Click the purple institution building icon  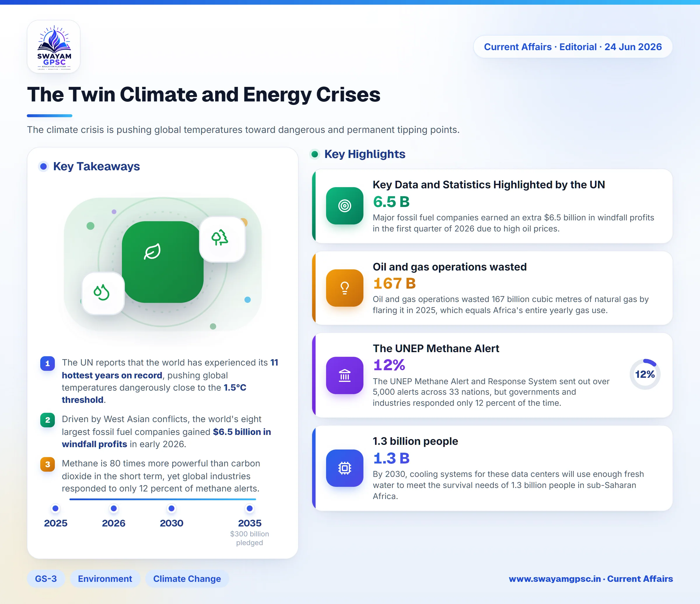coord(344,375)
